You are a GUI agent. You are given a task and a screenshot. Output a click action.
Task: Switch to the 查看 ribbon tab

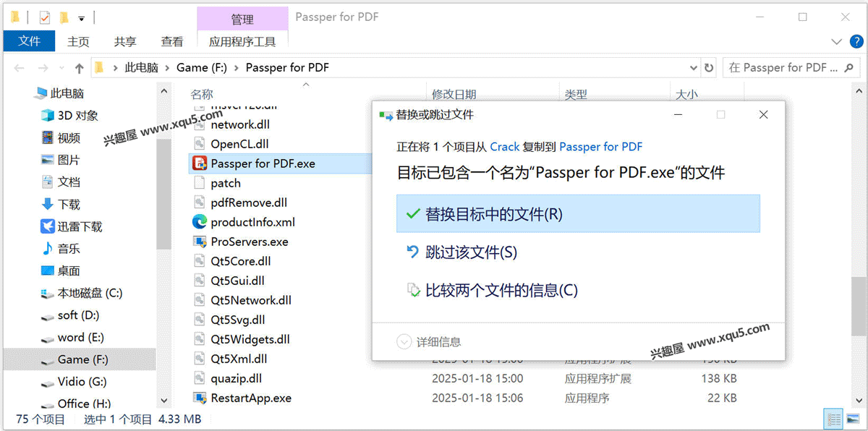point(171,42)
